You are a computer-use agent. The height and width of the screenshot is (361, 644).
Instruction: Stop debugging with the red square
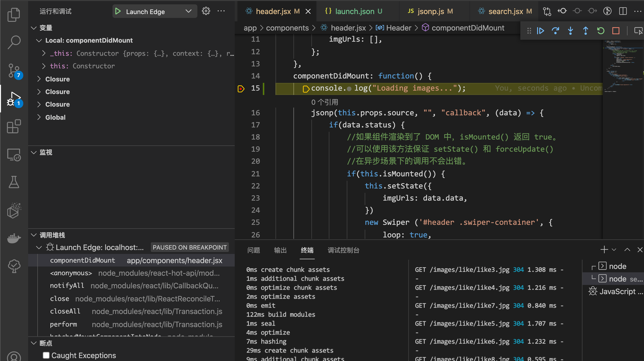[x=616, y=31]
